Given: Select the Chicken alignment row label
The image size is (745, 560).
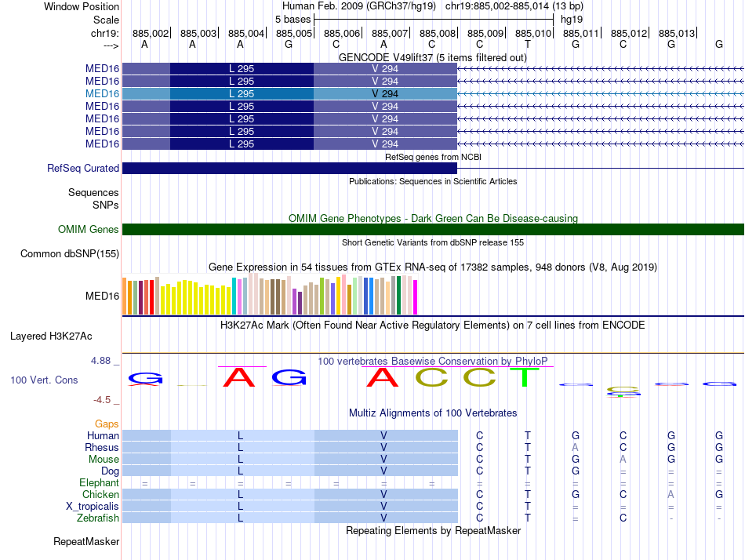Looking at the screenshot, I should 100,494.
